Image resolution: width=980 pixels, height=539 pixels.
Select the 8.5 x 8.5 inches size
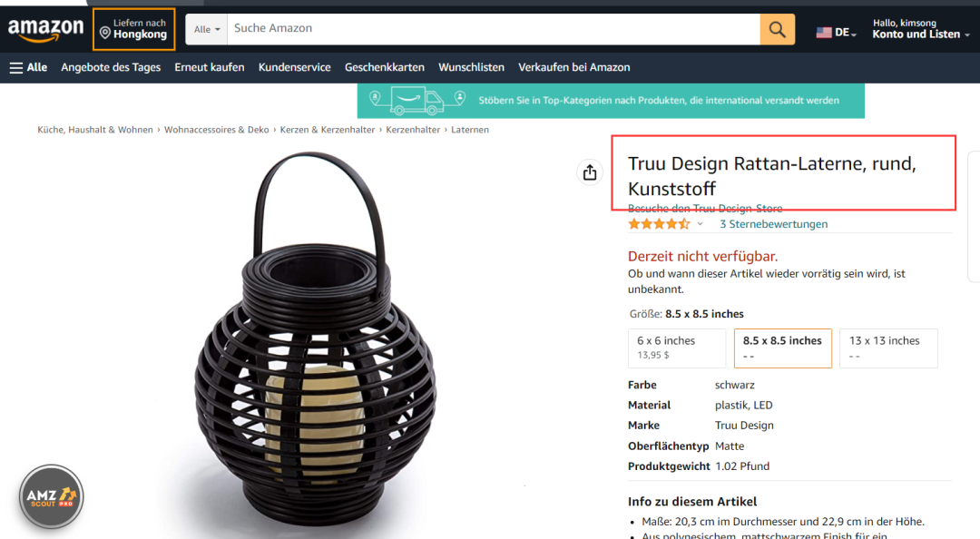(782, 348)
